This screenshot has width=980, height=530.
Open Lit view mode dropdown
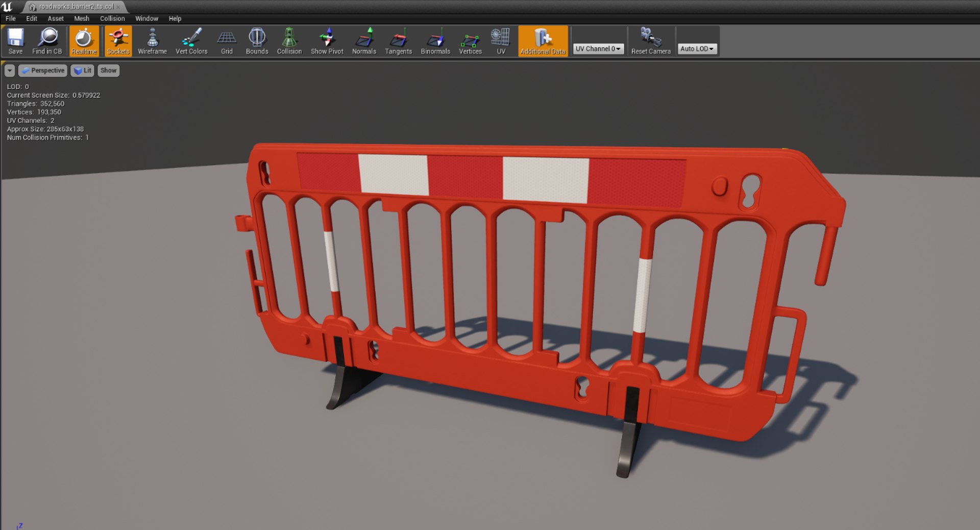point(82,70)
